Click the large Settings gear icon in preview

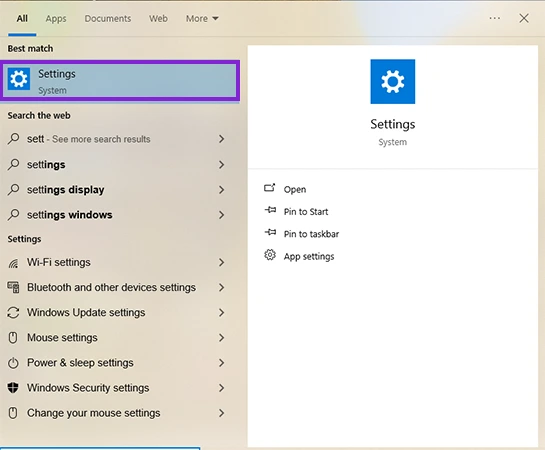[392, 82]
